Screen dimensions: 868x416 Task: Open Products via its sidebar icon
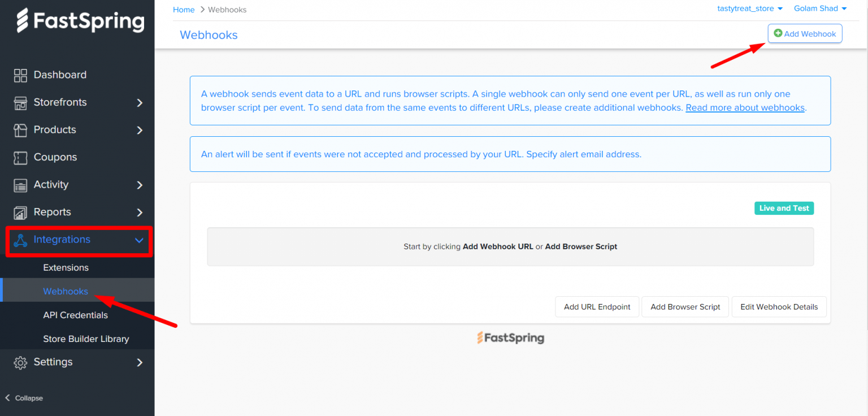[x=21, y=129]
